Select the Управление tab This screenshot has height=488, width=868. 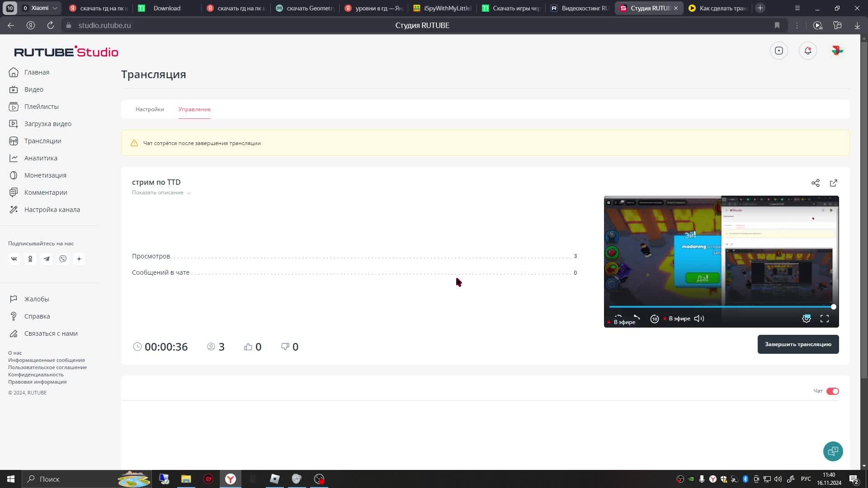[x=194, y=109]
